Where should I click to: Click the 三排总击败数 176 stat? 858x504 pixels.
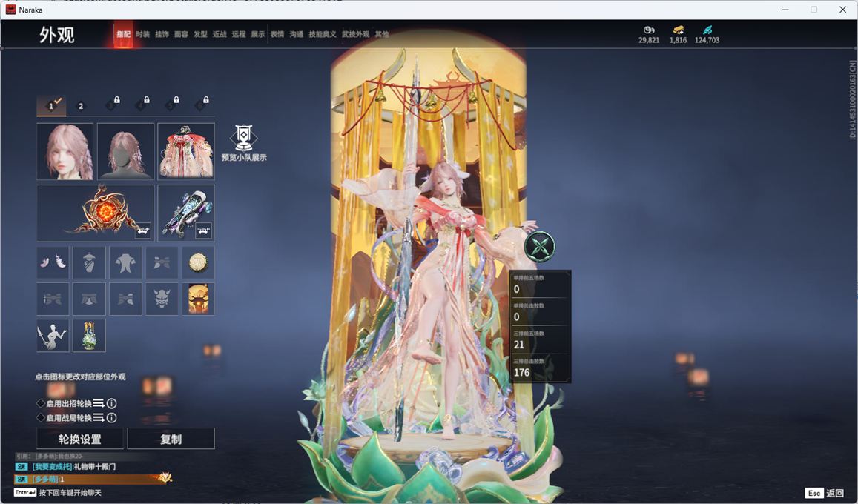[x=540, y=368]
